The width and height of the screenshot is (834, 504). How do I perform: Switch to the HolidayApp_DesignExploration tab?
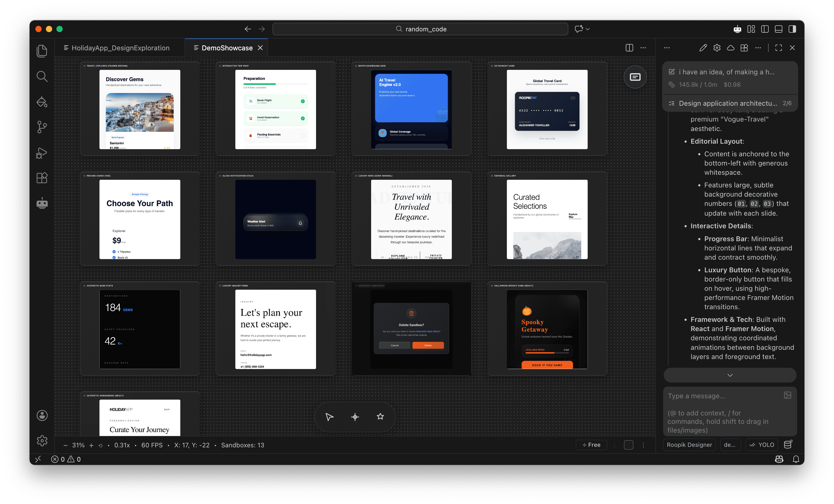pos(120,48)
